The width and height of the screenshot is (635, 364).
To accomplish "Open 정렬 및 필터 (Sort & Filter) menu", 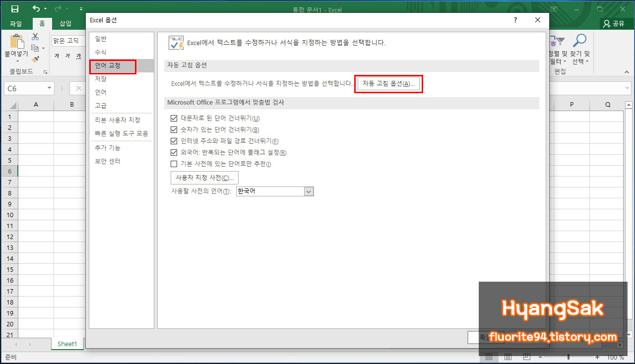I will point(558,50).
